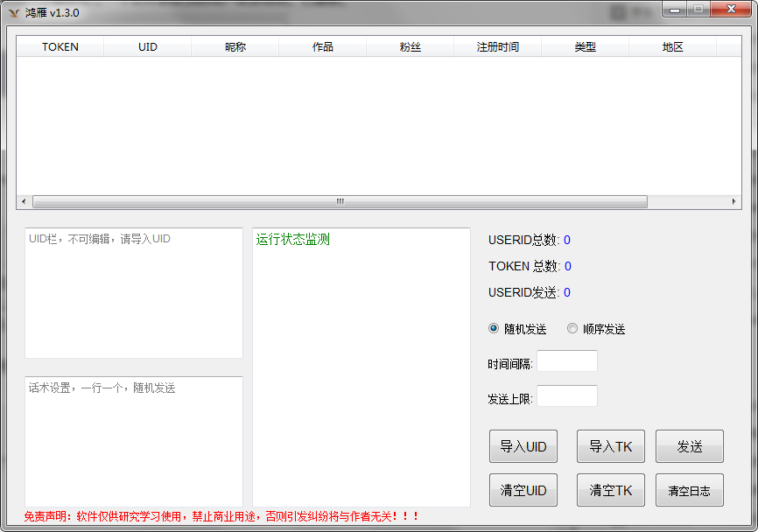This screenshot has width=758, height=532.
Task: Click the 导入UID button
Action: click(x=523, y=446)
